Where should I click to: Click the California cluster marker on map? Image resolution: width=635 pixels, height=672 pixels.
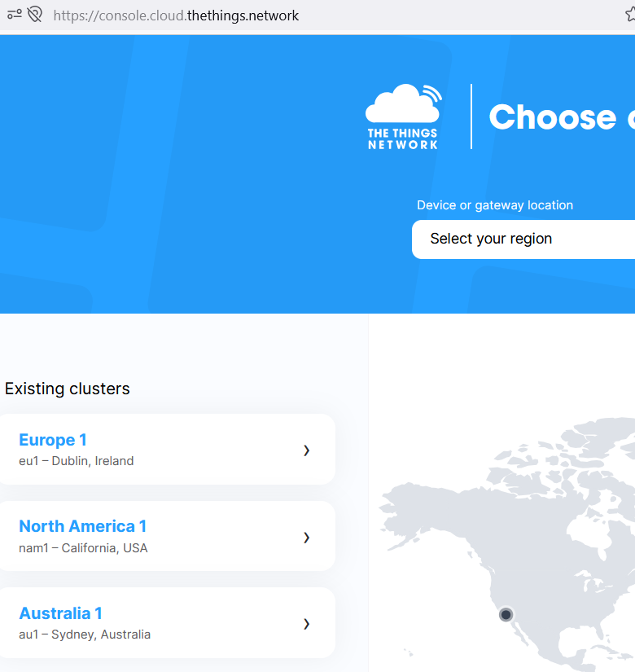coord(506,614)
